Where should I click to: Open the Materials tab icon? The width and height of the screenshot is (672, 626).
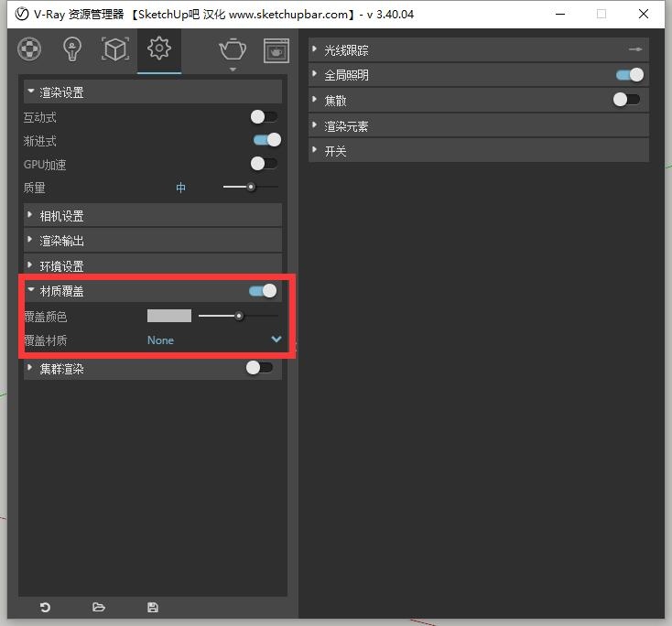pos(30,49)
